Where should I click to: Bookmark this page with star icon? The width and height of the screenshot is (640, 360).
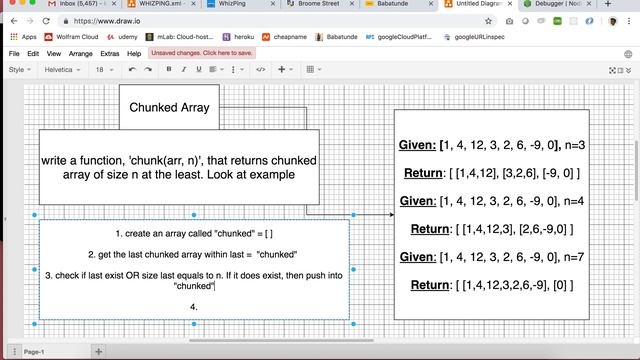click(488, 21)
